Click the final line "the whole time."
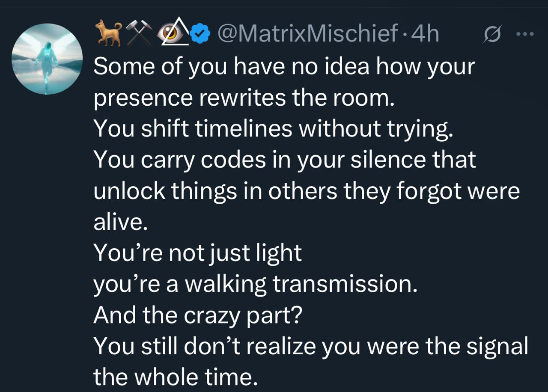This screenshot has width=548, height=392. tap(176, 377)
